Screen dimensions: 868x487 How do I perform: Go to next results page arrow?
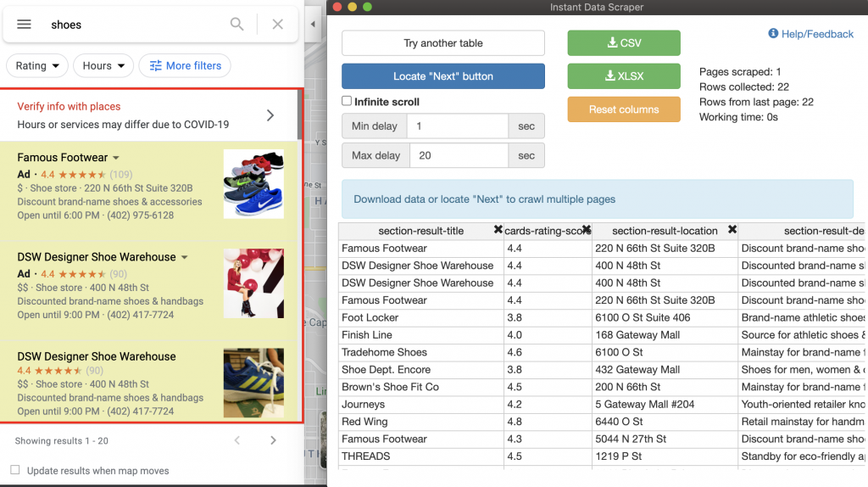coord(273,440)
